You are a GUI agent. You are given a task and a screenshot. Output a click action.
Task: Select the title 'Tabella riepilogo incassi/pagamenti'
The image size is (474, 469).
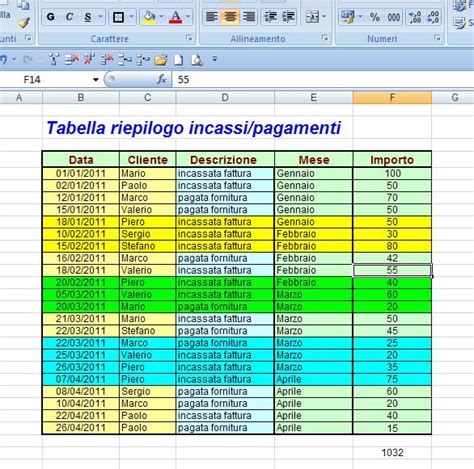[x=194, y=128]
